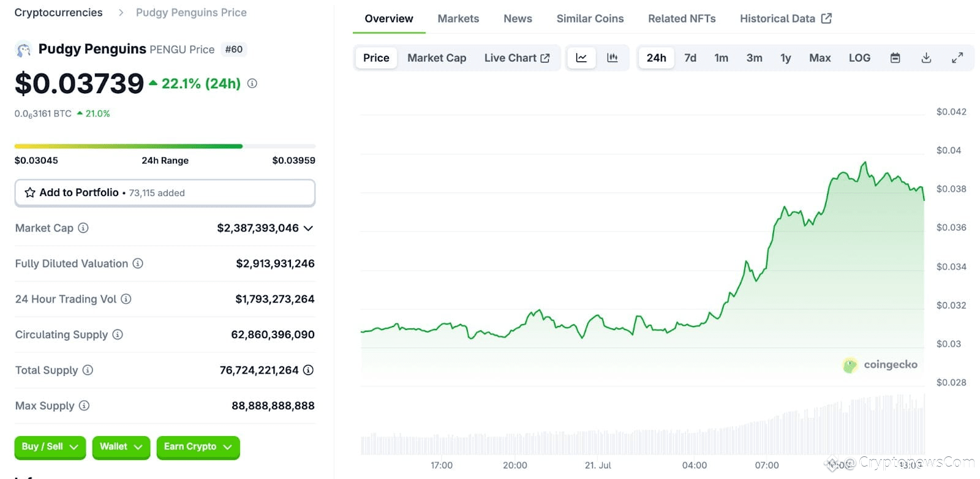The image size is (980, 479).
Task: Select the 1y time range
Action: [x=786, y=58]
